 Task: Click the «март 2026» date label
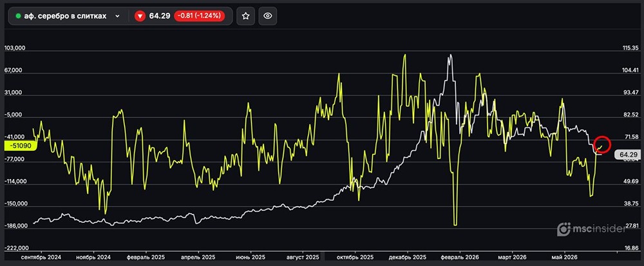512,257
